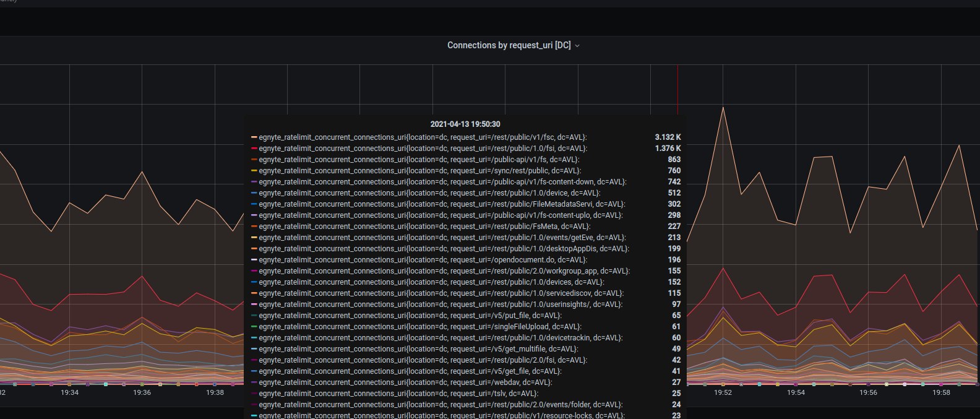Click the 1.376 K value for 1.0/fsi
This screenshot has height=419, width=980.
[668, 149]
